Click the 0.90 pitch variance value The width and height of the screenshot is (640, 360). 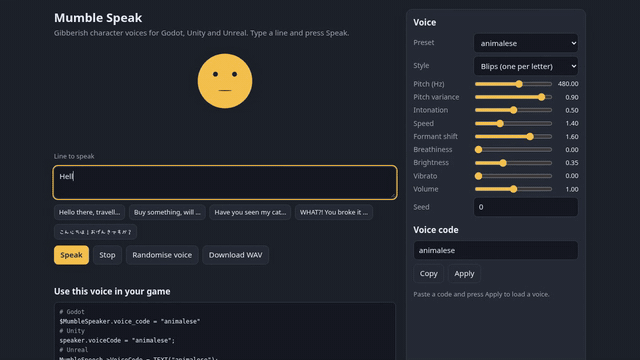coord(571,97)
